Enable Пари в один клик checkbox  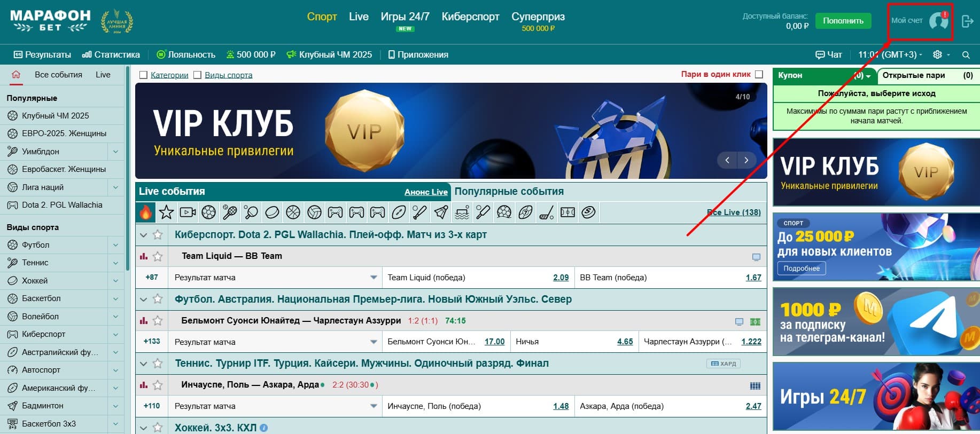[759, 75]
